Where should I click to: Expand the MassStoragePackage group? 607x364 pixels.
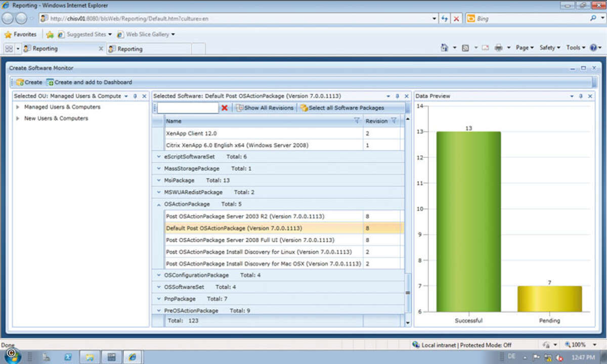point(159,168)
